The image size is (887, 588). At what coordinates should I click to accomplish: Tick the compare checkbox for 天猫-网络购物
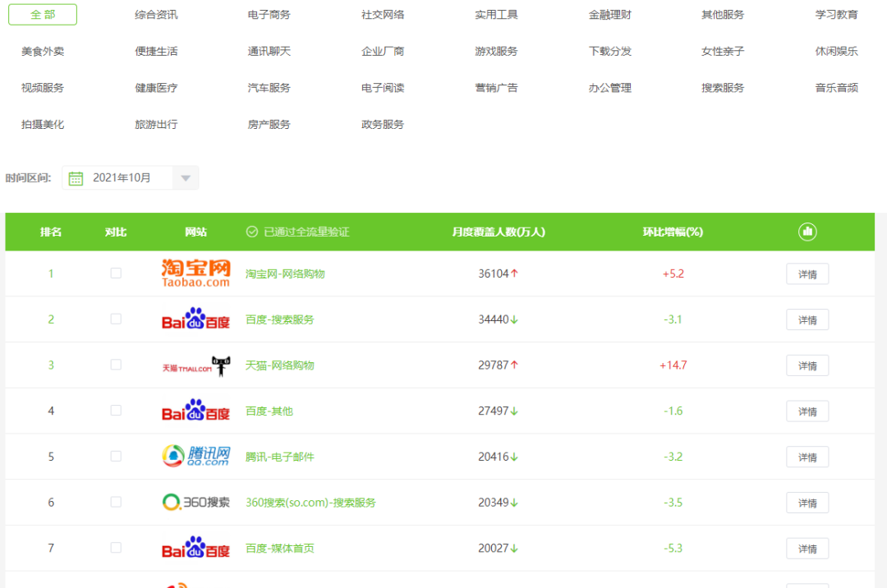tap(116, 365)
